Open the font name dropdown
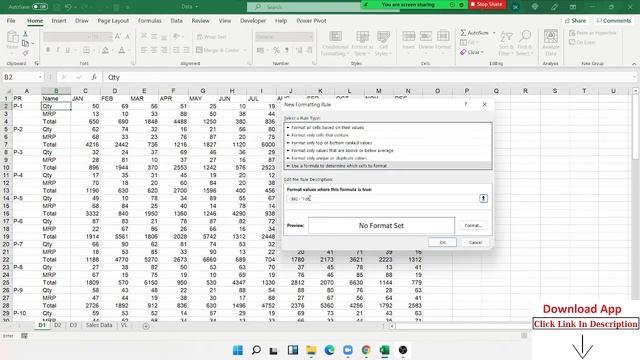640x360 pixels. pyautogui.click(x=89, y=37)
